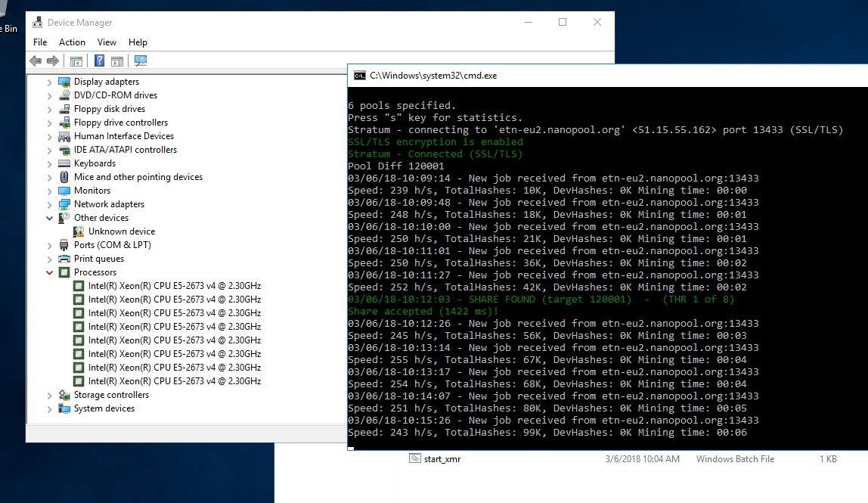Click the 3/6/2018 10:04 AM date cell

point(642,459)
